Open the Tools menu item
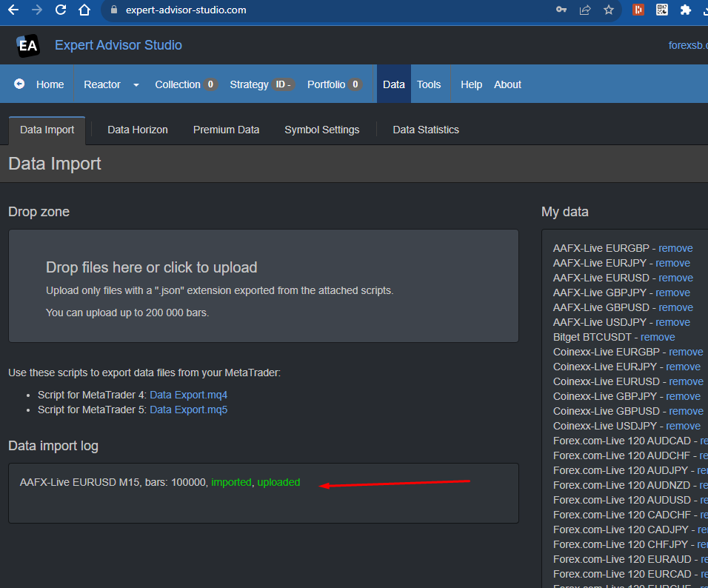 (x=429, y=84)
